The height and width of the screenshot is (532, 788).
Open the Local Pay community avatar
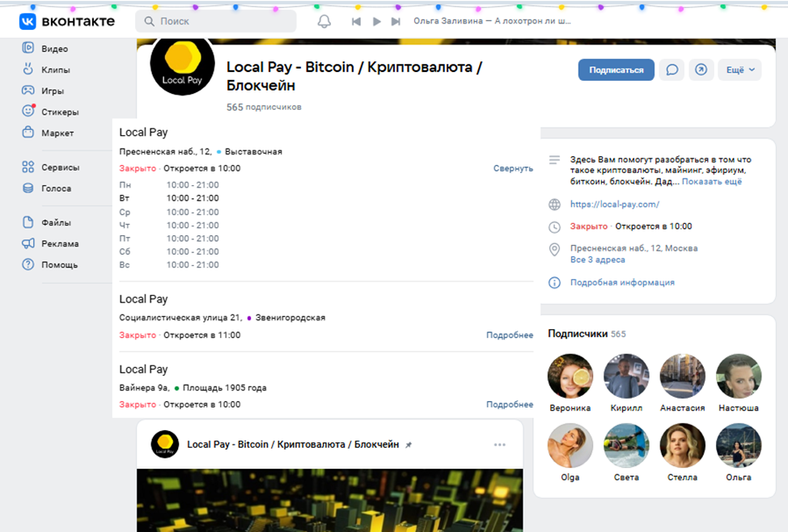pos(182,65)
